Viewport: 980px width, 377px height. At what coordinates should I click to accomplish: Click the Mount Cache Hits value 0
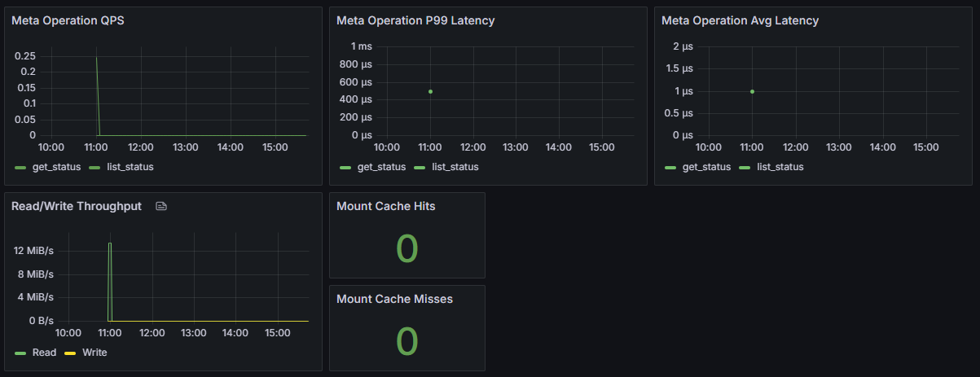pos(407,248)
